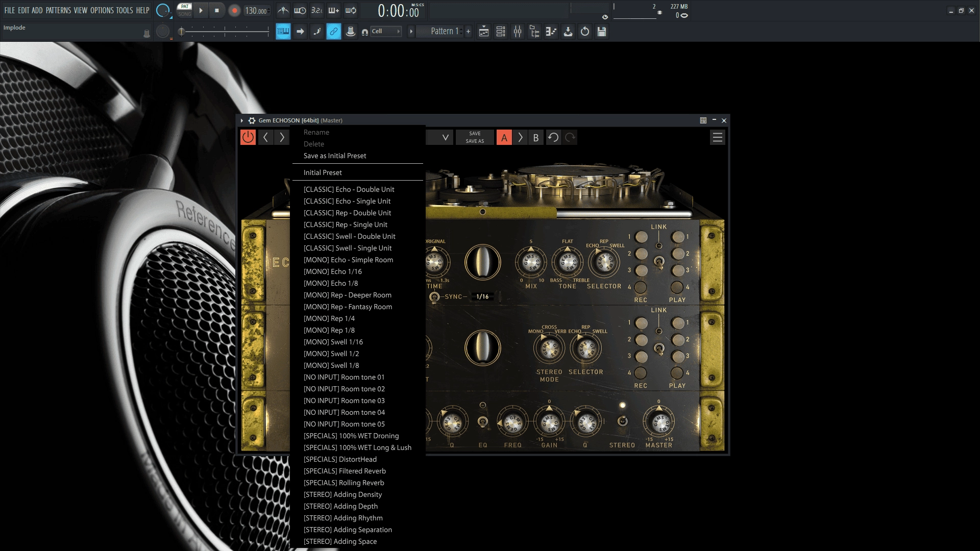Flip the STEREO switch beside MASTER
This screenshot has height=551, width=980.
(622, 421)
